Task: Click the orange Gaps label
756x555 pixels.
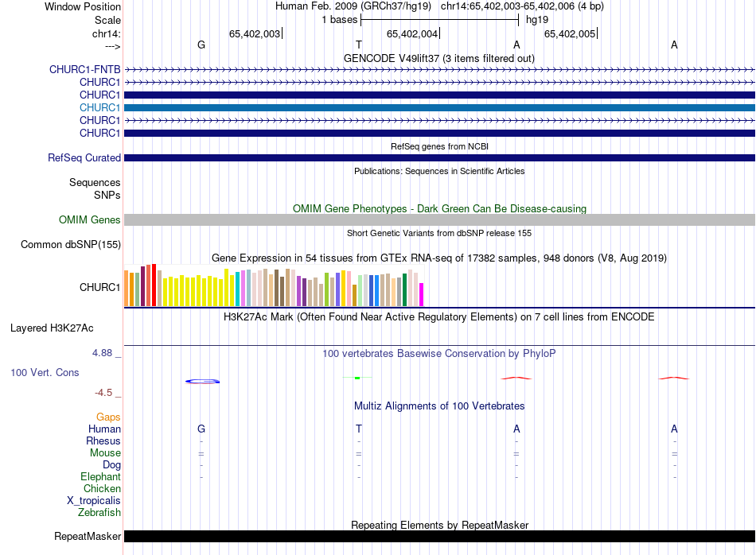Action: click(x=108, y=417)
